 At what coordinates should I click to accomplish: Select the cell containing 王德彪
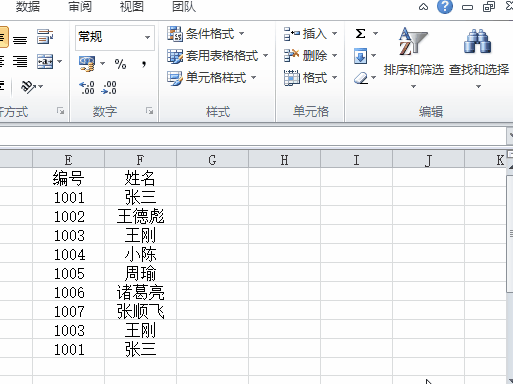coord(140,216)
